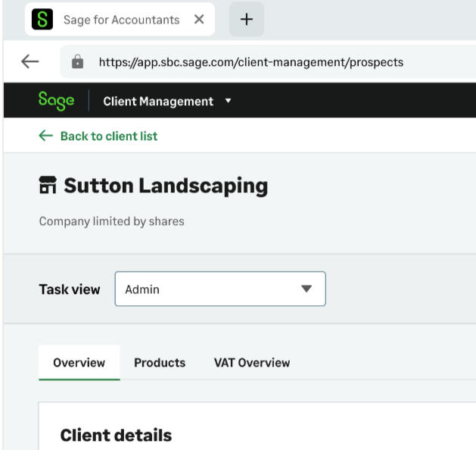Open the Client Management menu
This screenshot has height=450, width=476.
point(157,102)
